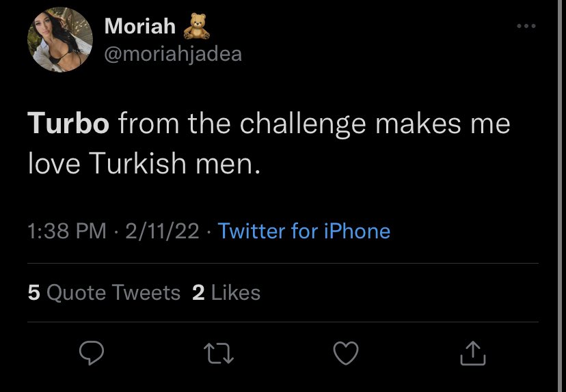
Task: Open the Twitter for iPhone source link
Action: click(x=304, y=231)
